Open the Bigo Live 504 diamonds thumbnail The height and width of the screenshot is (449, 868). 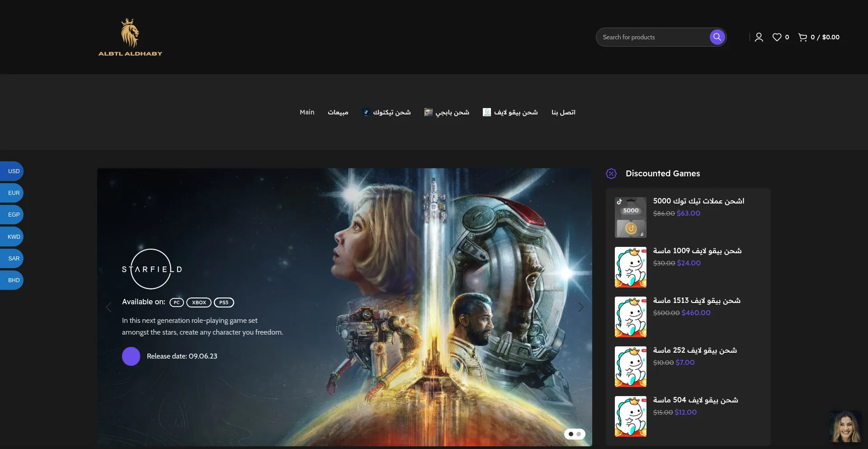point(631,416)
